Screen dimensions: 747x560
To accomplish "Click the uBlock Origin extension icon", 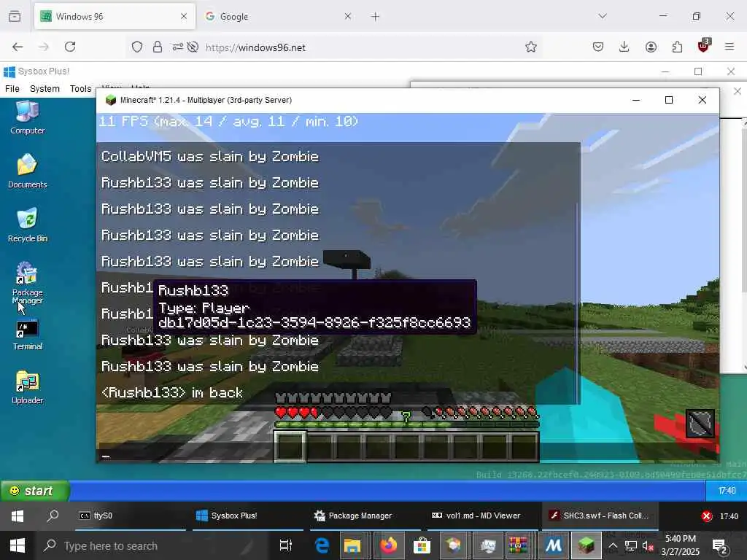I will (704, 46).
